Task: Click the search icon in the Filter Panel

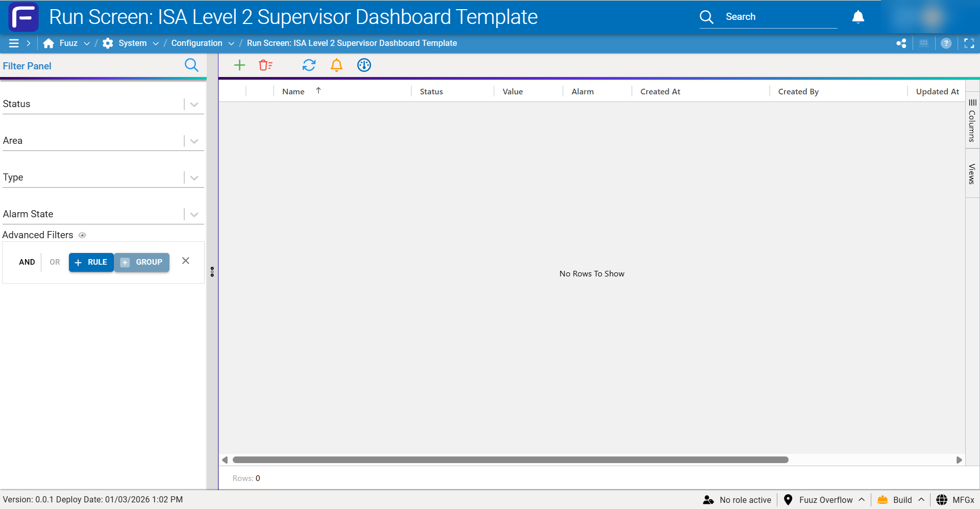Action: coord(191,65)
